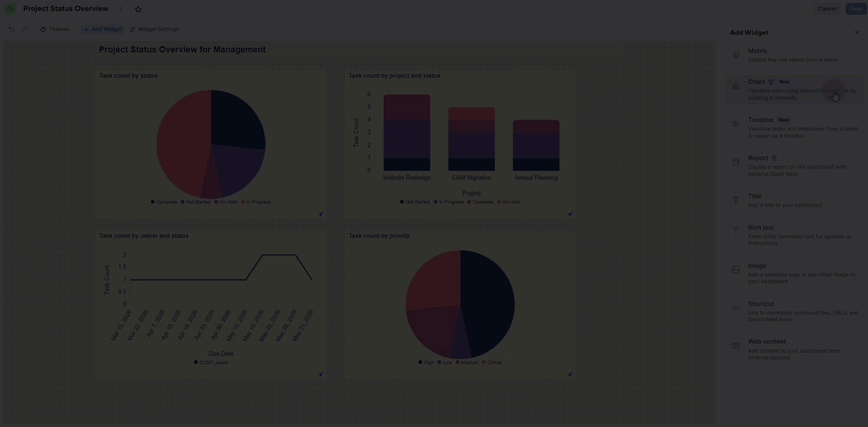Select the Report widget option

[795, 166]
